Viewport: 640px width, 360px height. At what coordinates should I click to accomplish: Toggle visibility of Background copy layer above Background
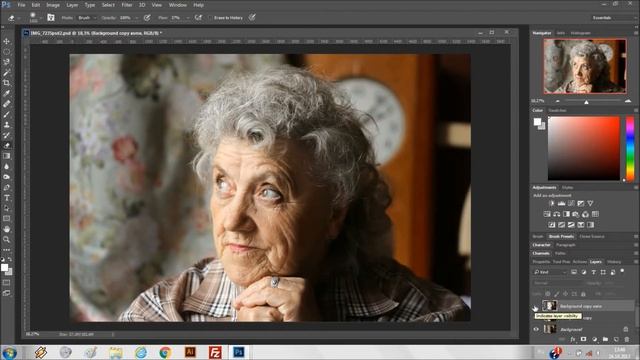point(536,317)
